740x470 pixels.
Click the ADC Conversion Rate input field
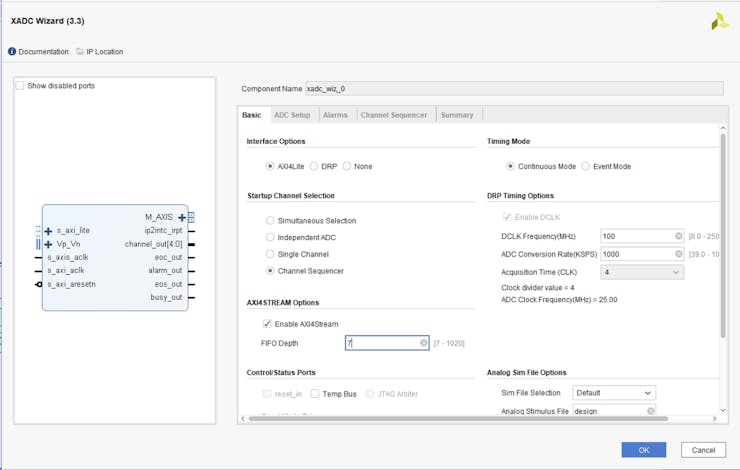click(642, 254)
